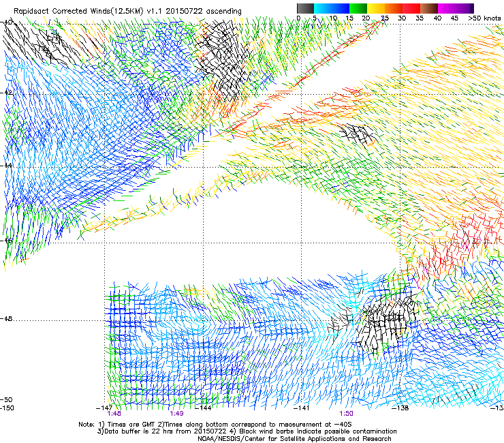Click the '-144' longitude axis label
This screenshot has height=443, width=504.
click(203, 408)
